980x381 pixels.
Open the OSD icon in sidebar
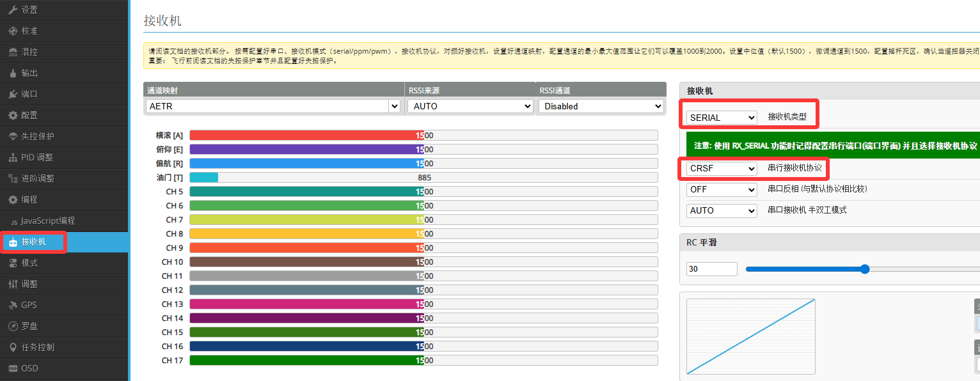[13, 368]
